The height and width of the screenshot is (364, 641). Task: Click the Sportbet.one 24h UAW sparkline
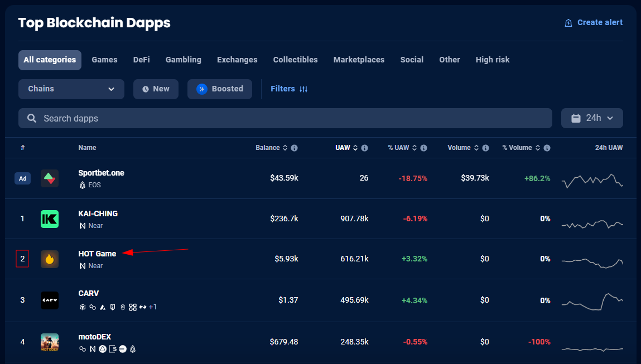pos(592,180)
